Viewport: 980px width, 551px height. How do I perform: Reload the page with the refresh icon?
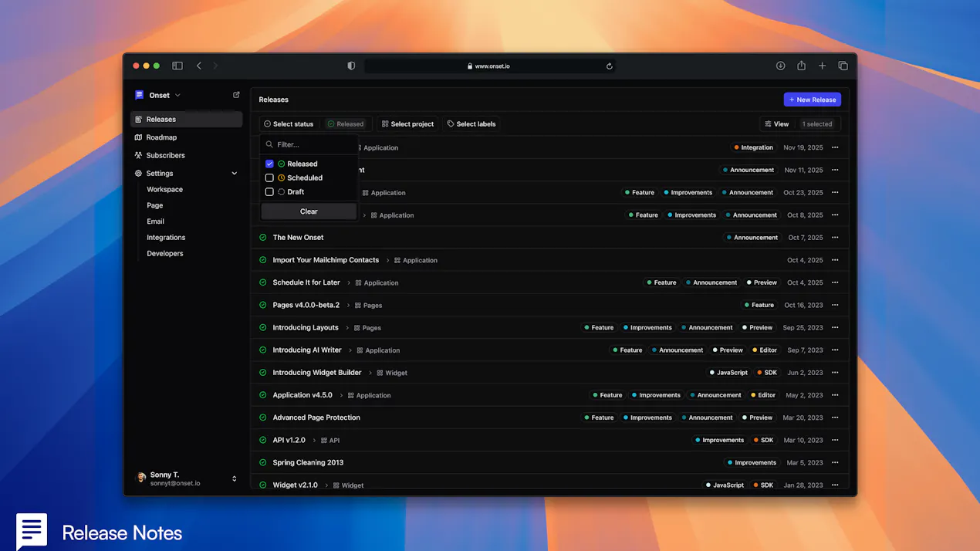(x=610, y=66)
